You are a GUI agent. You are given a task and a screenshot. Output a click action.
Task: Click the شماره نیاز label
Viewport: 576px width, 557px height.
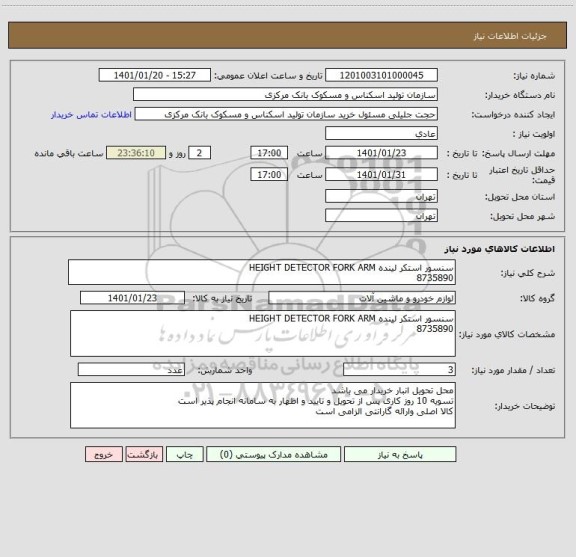(x=534, y=76)
